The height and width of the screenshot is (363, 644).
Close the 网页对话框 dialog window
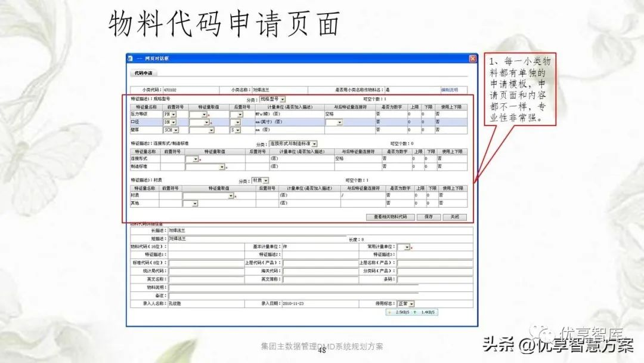coord(472,59)
